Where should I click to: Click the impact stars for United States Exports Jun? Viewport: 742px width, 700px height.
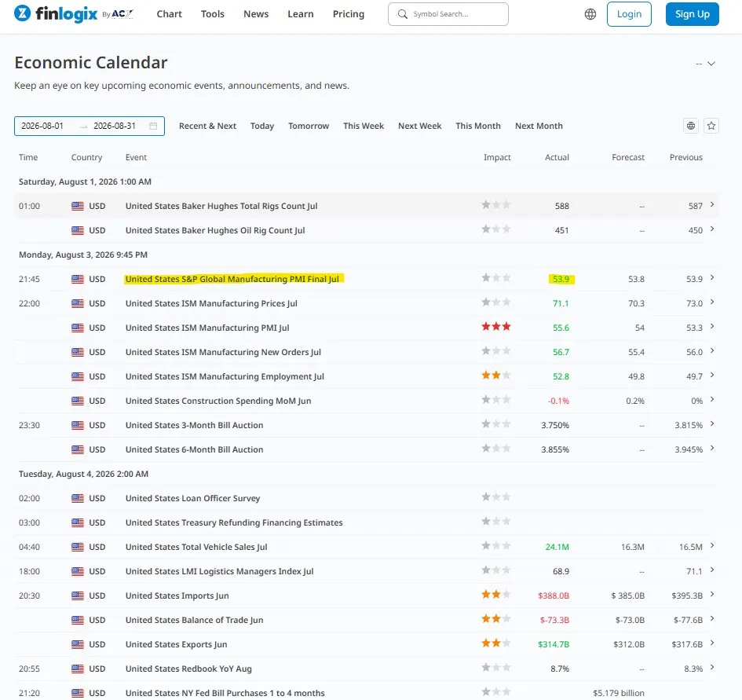coord(496,643)
